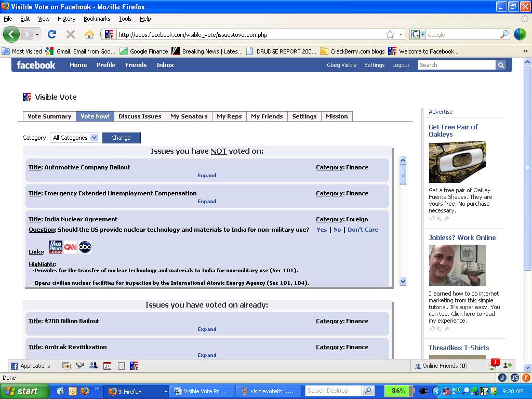Image resolution: width=532 pixels, height=399 pixels.
Task: Switch to the Discuss Issues tab
Action: point(140,116)
